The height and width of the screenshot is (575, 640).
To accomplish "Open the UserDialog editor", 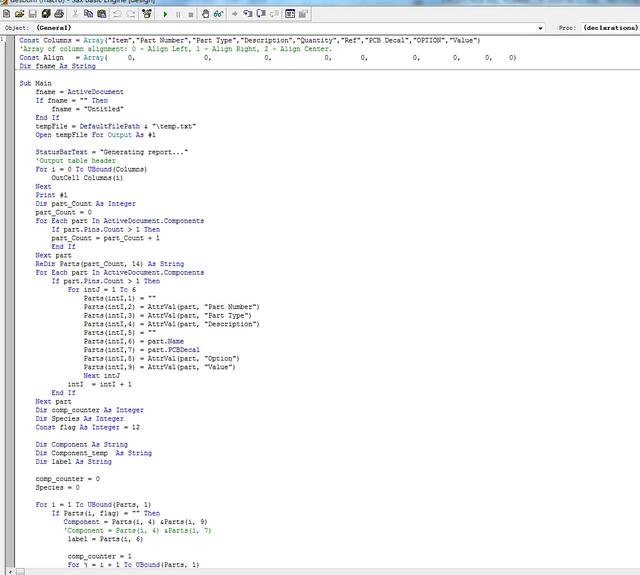I will [x=290, y=14].
